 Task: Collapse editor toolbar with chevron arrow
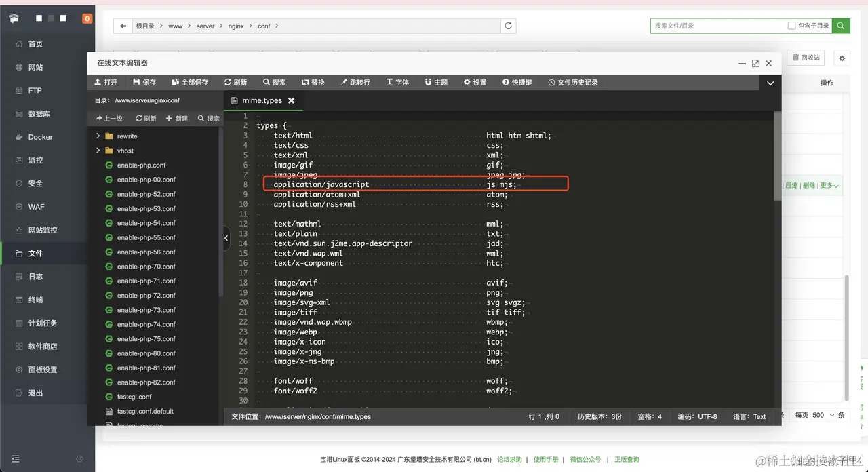tap(770, 83)
